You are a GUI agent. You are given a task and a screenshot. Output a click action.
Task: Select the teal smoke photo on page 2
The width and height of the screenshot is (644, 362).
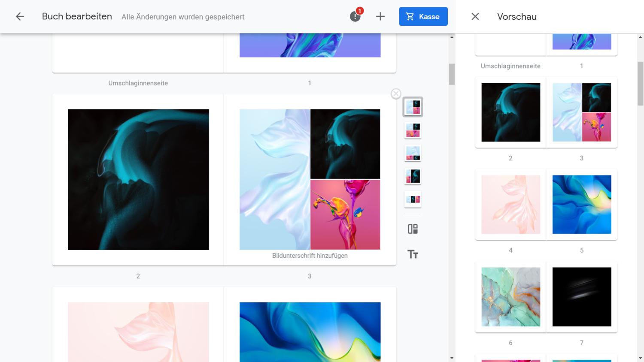click(138, 179)
